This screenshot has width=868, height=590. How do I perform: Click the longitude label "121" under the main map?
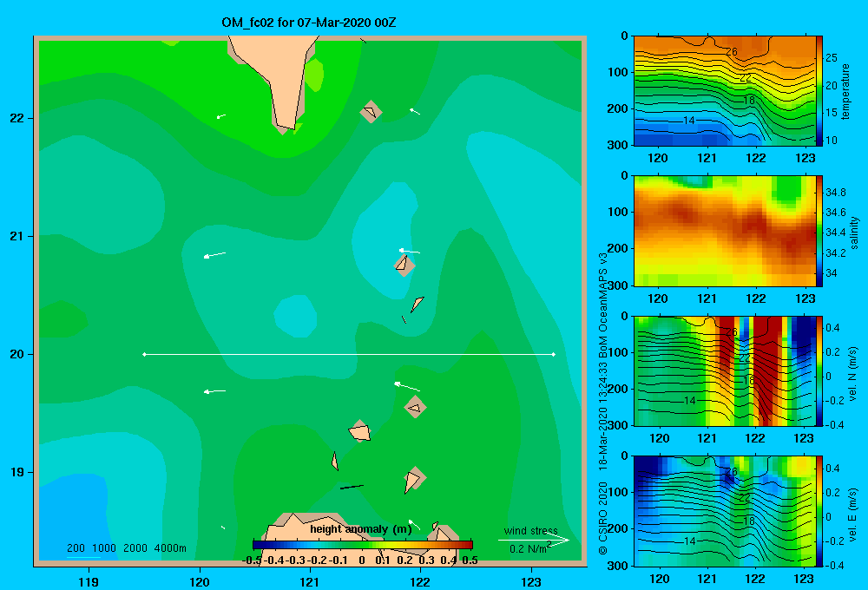[x=310, y=581]
